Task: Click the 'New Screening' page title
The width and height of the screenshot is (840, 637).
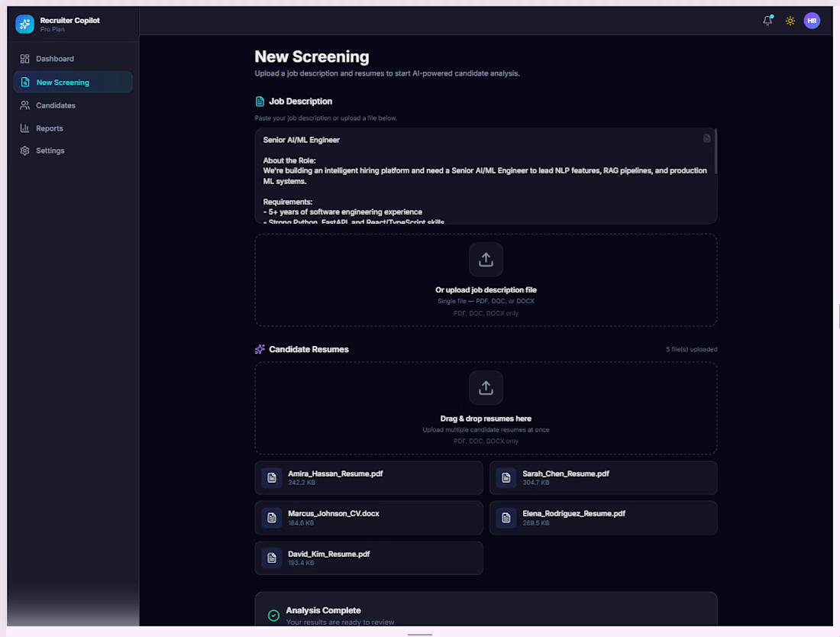Action: [312, 57]
